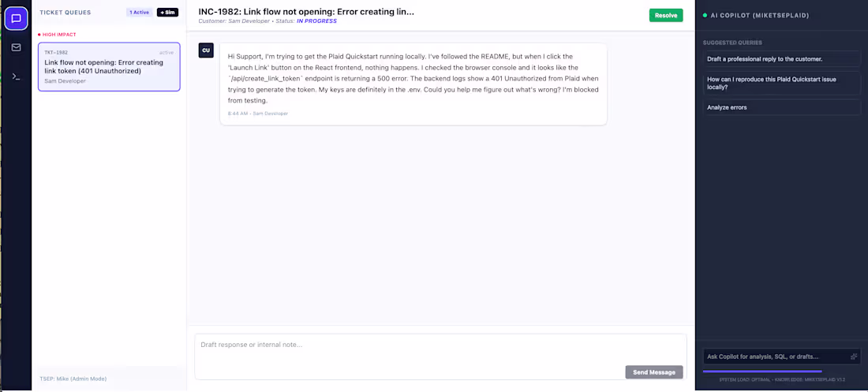Viewport: 868px width, 392px height.
Task: Click the TSEP: Mike (Admin Mode) label
Action: (x=73, y=379)
